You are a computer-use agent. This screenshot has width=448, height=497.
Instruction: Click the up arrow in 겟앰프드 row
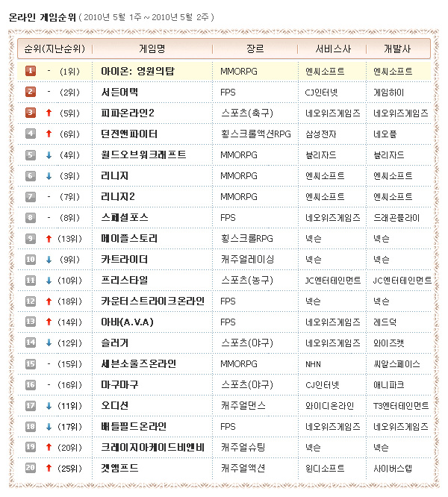coord(49,468)
